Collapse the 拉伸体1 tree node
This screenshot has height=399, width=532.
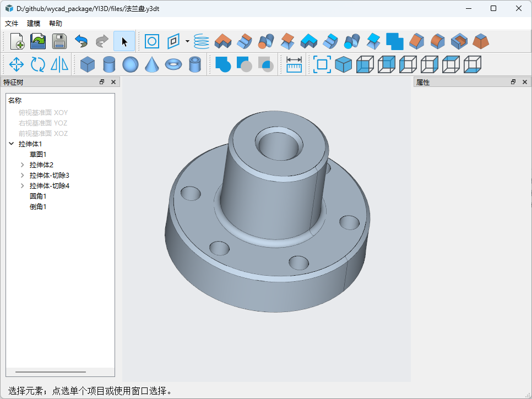click(12, 144)
